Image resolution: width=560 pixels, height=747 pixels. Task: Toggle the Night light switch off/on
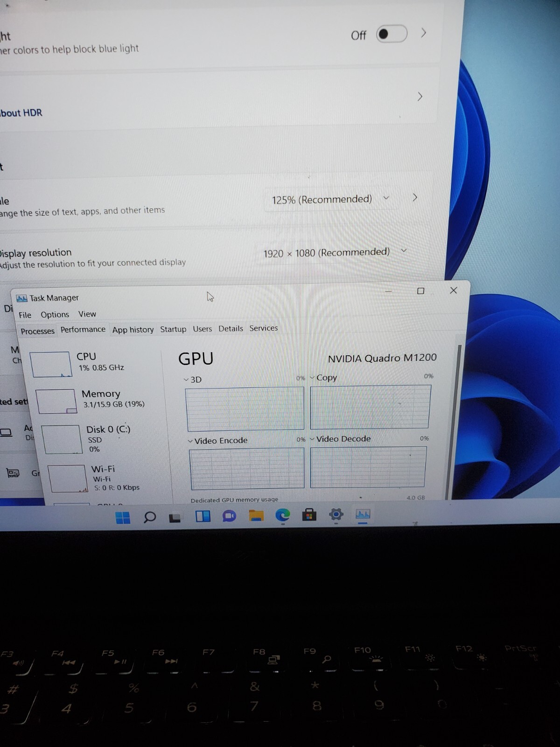pos(392,34)
